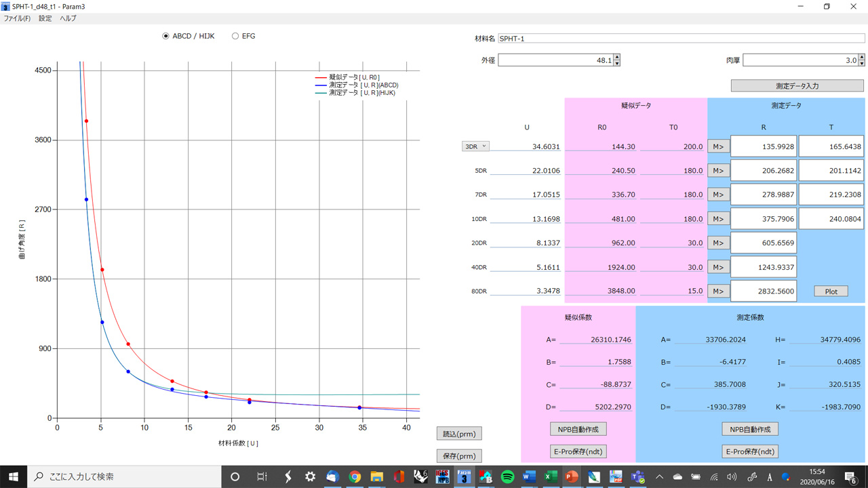Viewport: 868px width, 488px height.
Task: Open the ファイル(F) menu
Action: tap(17, 18)
